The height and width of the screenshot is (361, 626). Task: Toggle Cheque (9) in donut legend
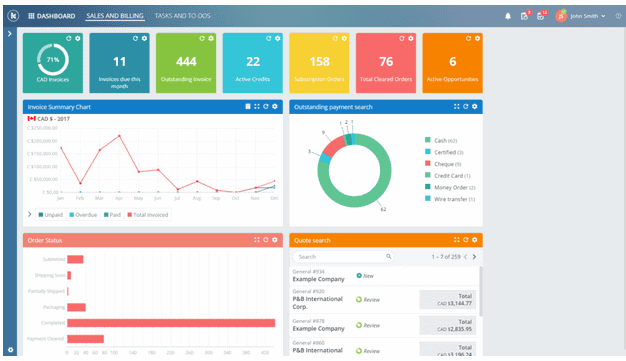tap(443, 164)
